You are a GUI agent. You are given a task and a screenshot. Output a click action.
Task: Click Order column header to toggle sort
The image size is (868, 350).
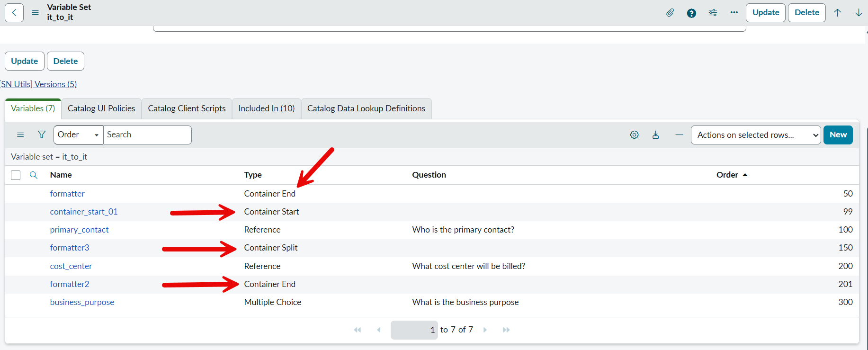pos(727,175)
